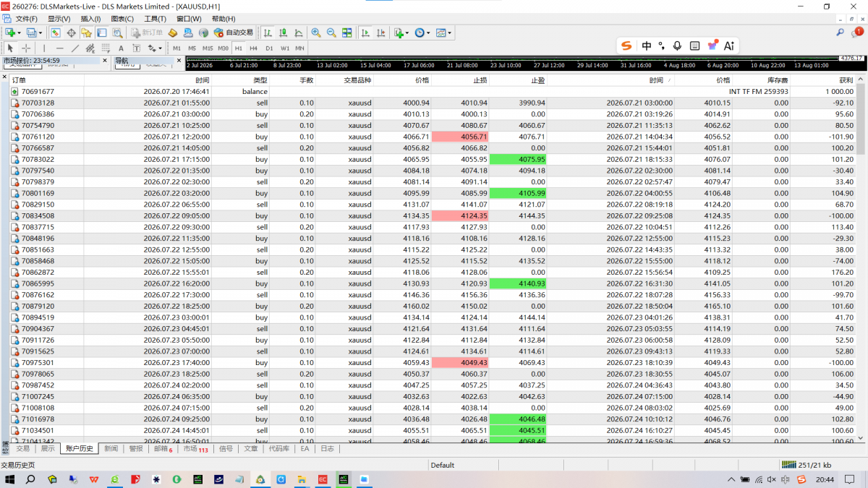Open the 图表(C) menu
The width and height of the screenshot is (868, 488).
(x=123, y=19)
